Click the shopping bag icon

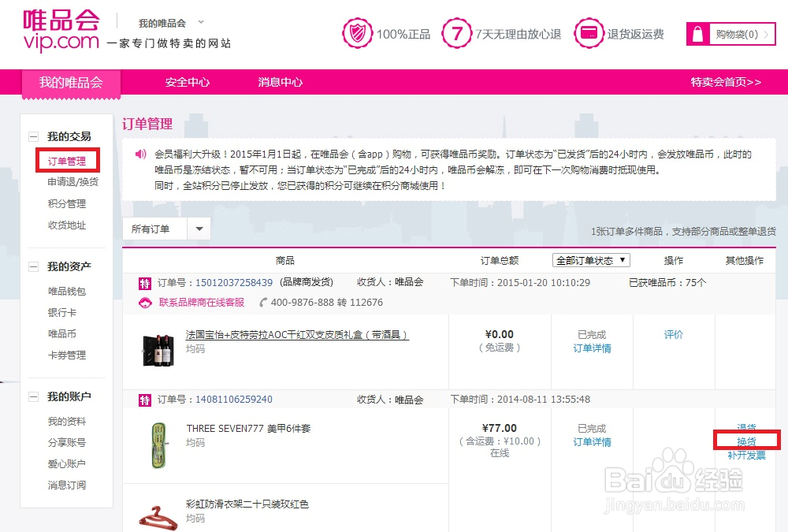click(x=697, y=34)
